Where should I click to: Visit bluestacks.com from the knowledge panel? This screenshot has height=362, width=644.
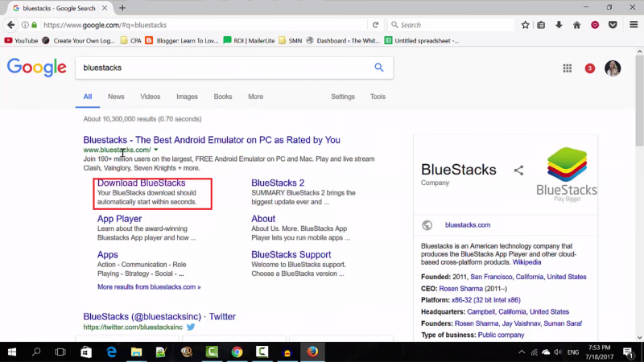click(x=468, y=225)
